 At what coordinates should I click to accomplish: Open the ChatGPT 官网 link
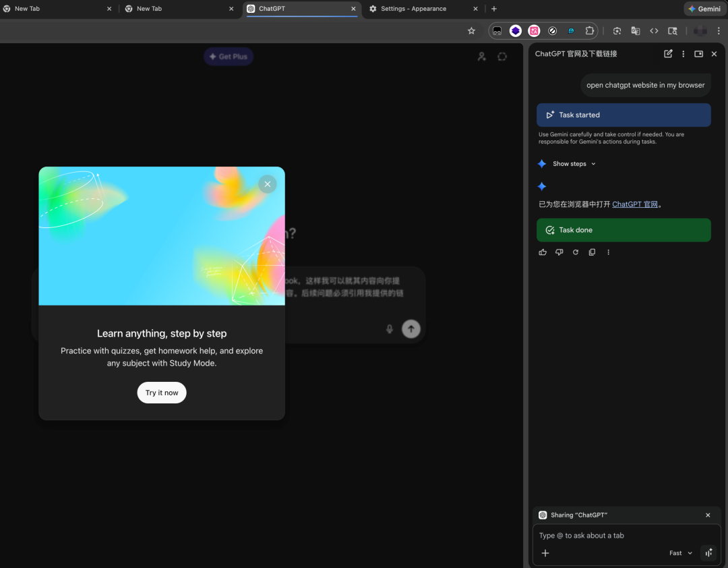(635, 204)
